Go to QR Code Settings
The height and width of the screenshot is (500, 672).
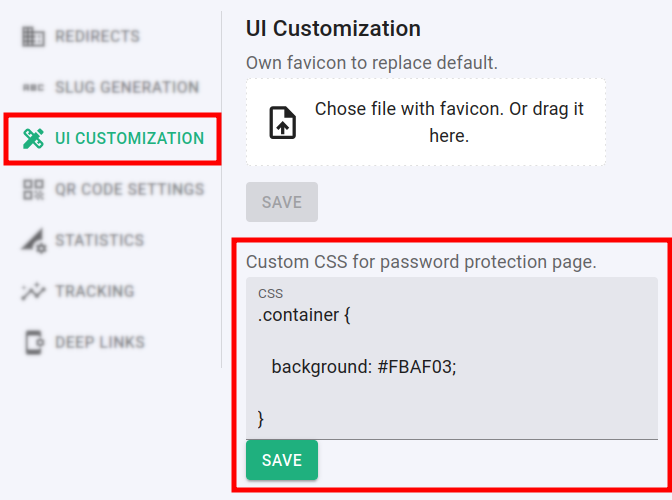point(129,190)
